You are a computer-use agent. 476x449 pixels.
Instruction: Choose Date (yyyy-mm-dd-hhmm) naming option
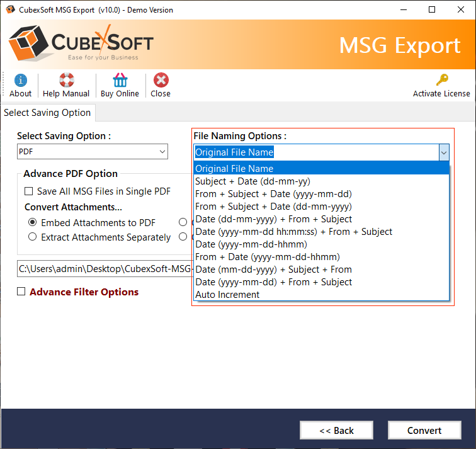(x=321, y=244)
